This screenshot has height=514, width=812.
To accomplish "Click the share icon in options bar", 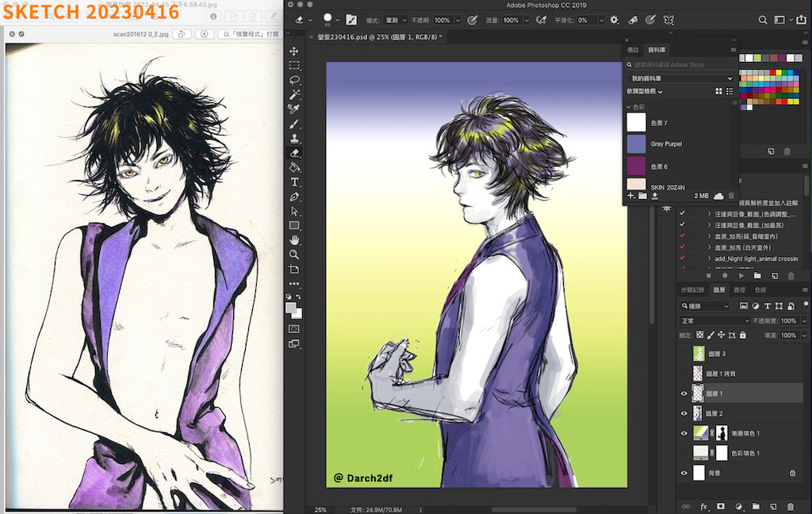I will [x=801, y=20].
